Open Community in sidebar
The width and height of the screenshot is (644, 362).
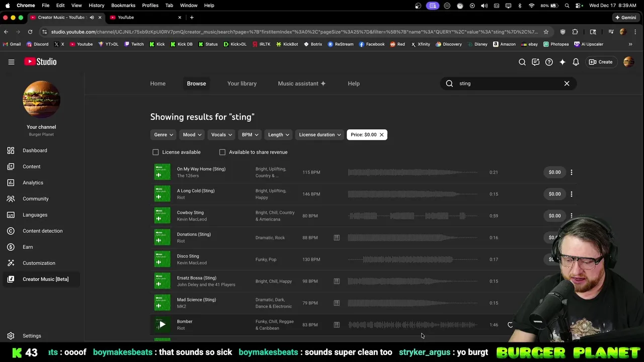pos(40,199)
